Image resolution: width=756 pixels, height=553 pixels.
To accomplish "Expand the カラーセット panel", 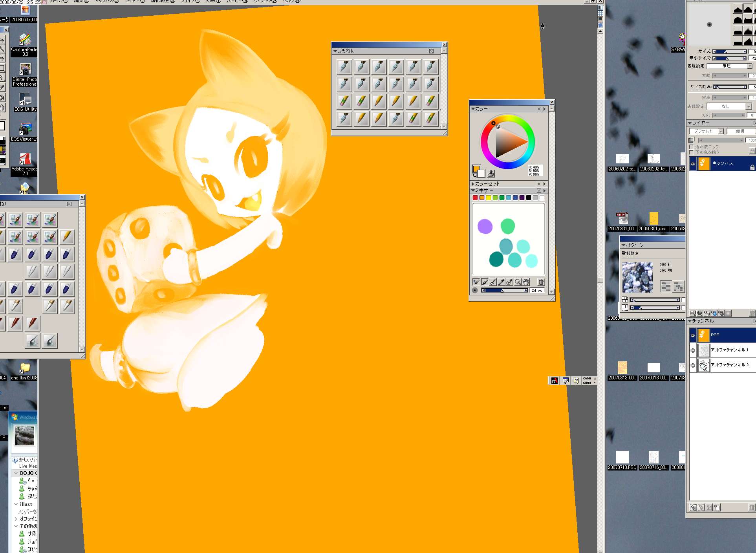I will [x=473, y=184].
